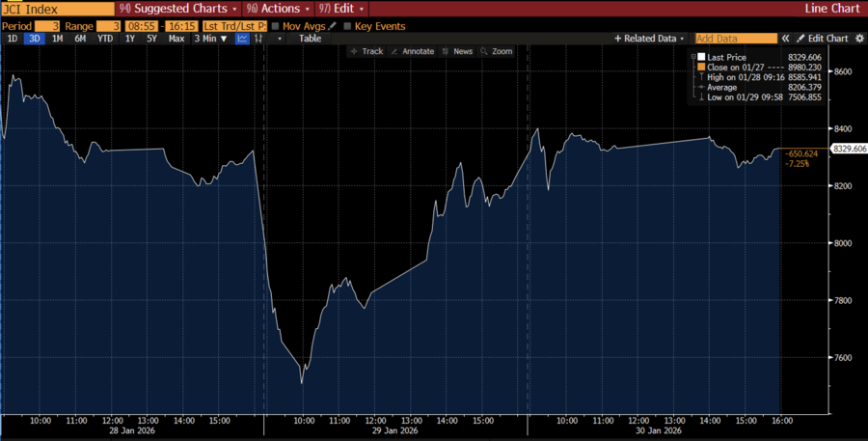Screen dimensions: 868x441
Task: Switch to the bar chart type icon
Action: [x=259, y=39]
